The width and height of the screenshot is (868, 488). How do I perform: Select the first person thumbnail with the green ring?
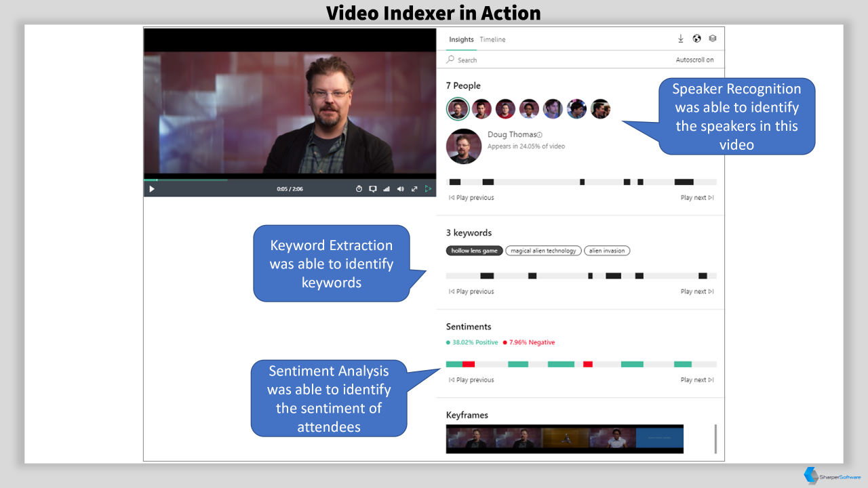[x=458, y=108]
